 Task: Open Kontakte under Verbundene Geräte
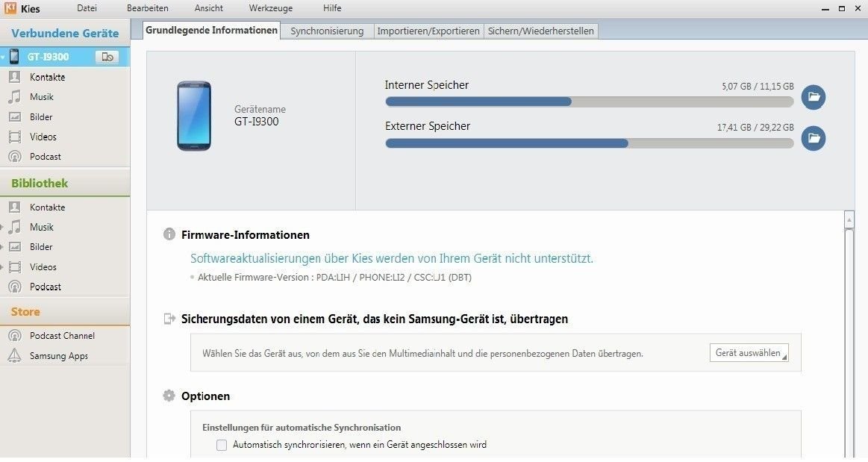pos(47,77)
